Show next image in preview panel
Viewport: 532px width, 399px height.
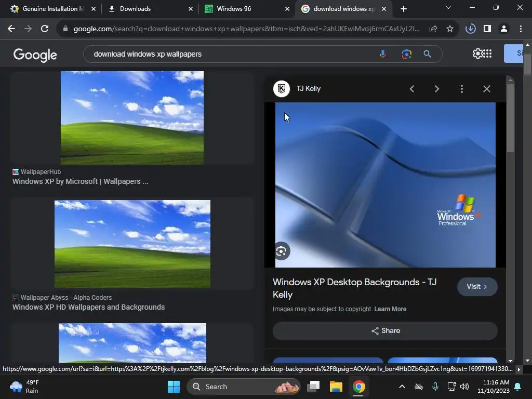pyautogui.click(x=436, y=89)
